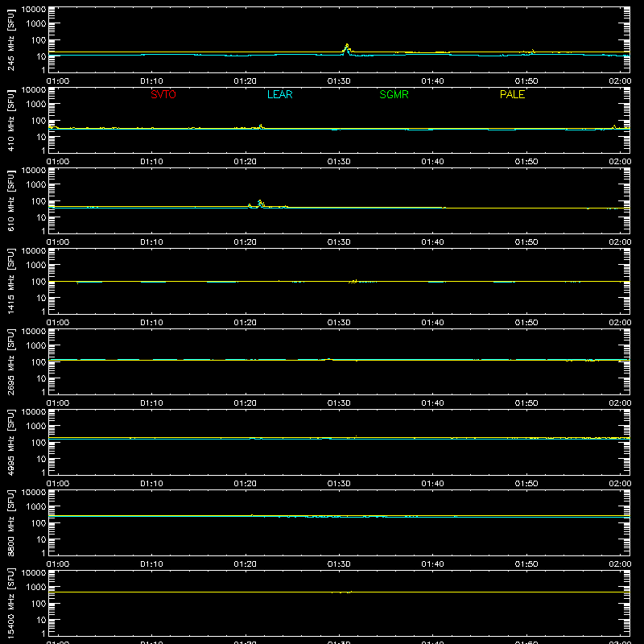Click 01:50 tick label under 4995 MHz plot
Image resolution: width=644 pixels, height=644 pixels.
tap(526, 484)
